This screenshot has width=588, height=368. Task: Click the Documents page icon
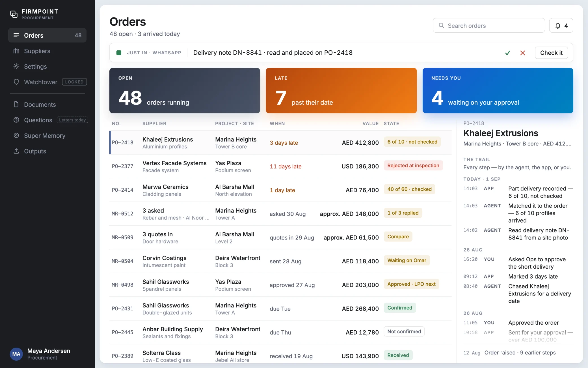coord(16,104)
